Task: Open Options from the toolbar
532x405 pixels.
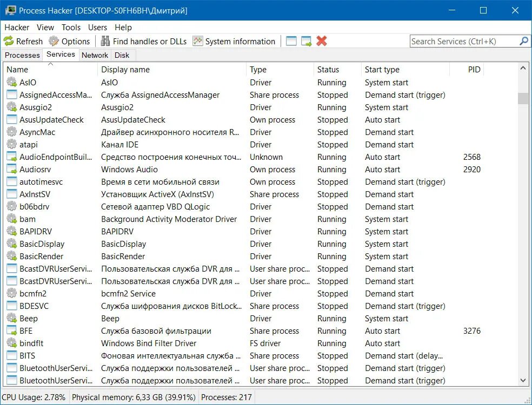Action: click(x=69, y=42)
